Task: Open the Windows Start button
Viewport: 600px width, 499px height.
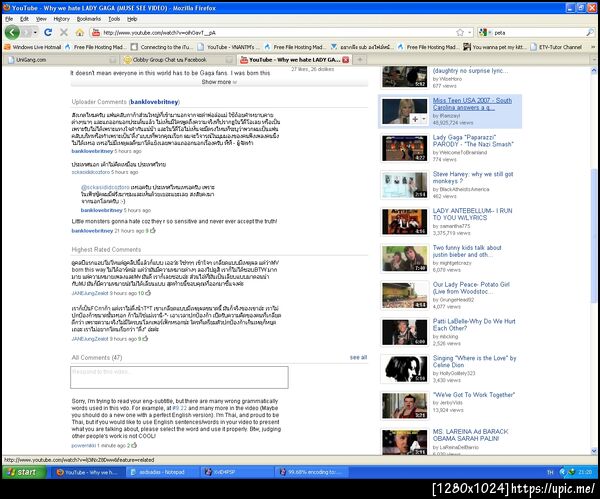Action: (22, 472)
